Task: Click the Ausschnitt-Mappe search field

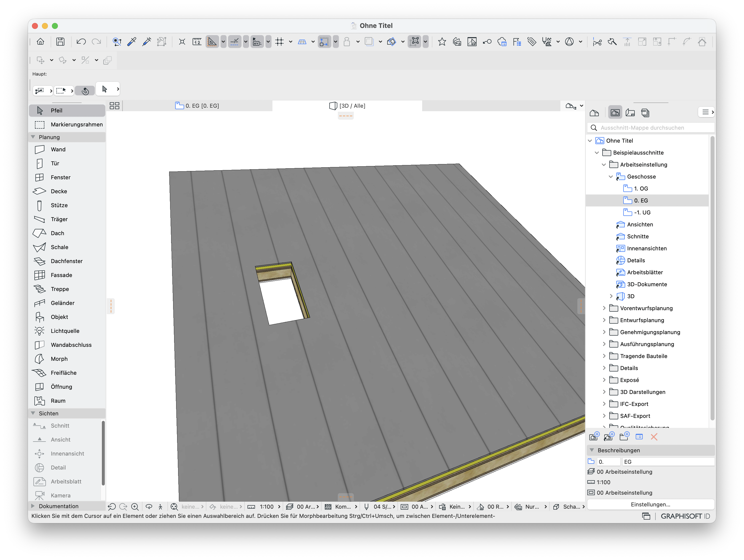Action: [x=650, y=128]
